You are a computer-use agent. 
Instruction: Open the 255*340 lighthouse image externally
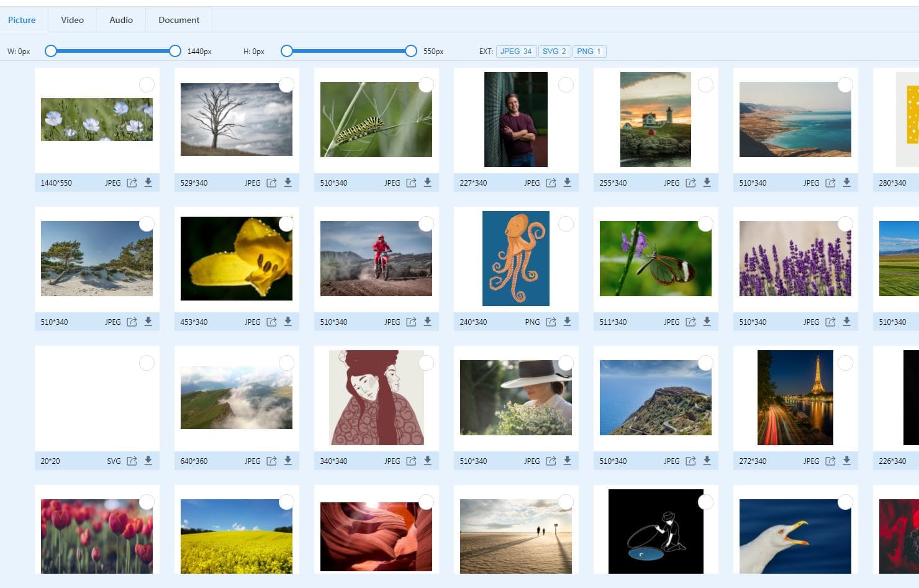690,183
